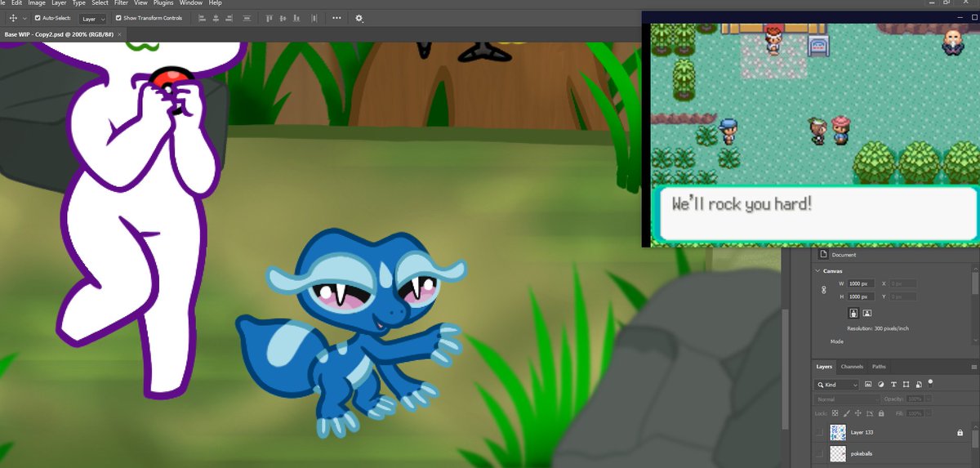Viewport: 980px width, 468px height.
Task: Open the three-dots more align options
Action: click(336, 17)
